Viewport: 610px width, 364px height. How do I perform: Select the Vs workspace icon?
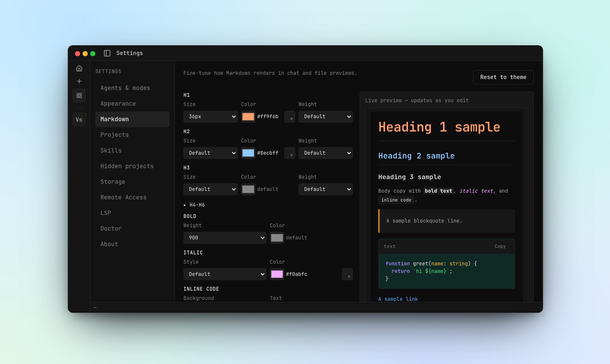coord(79,120)
